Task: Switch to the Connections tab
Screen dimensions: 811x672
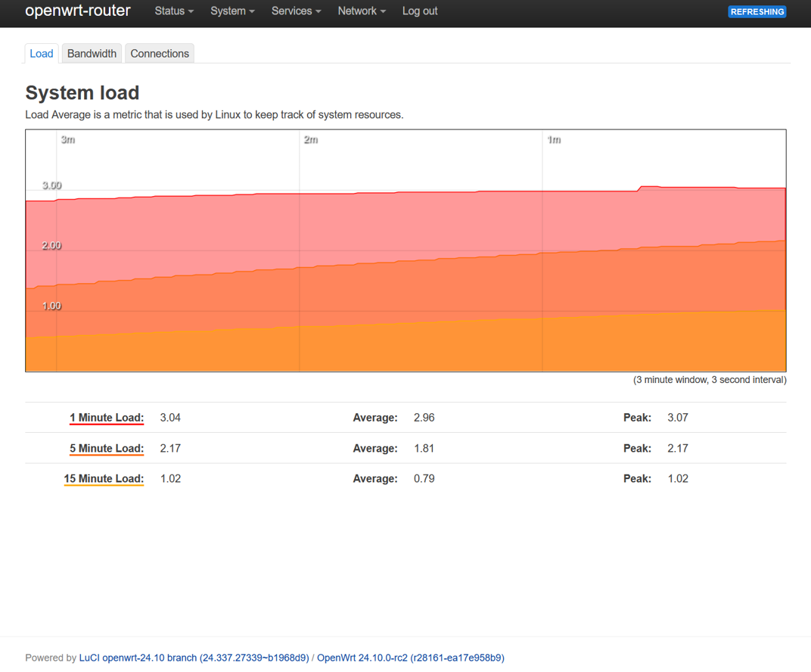Action: [x=160, y=54]
